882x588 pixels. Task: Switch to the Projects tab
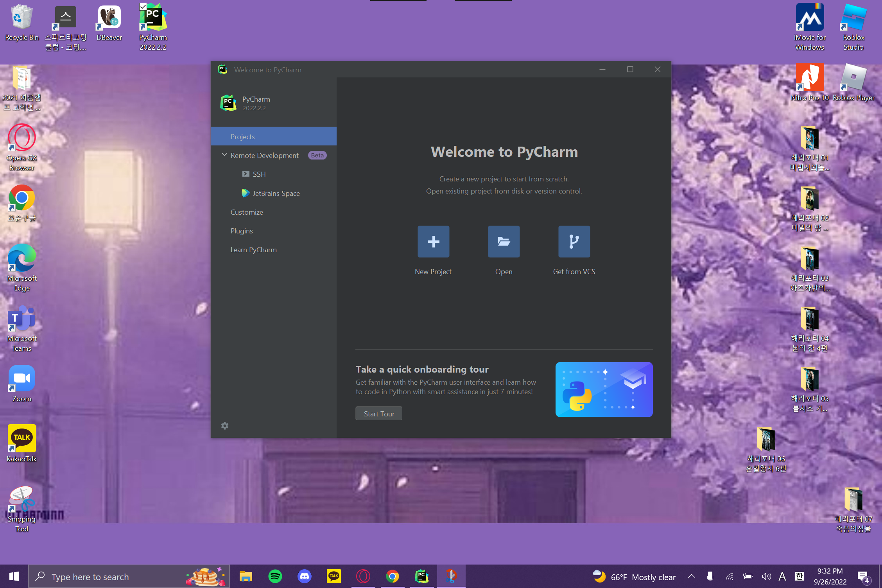pos(274,136)
